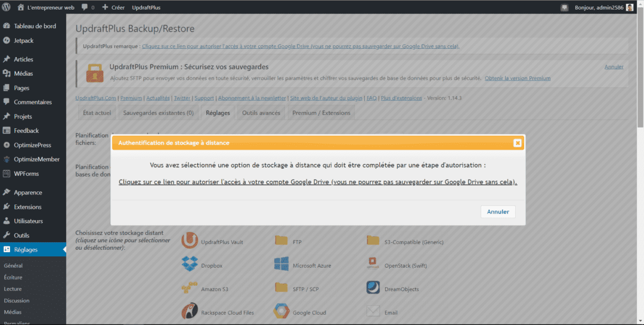Screen dimensions: 644x325
Task: Open the Twitter link
Action: 182,98
